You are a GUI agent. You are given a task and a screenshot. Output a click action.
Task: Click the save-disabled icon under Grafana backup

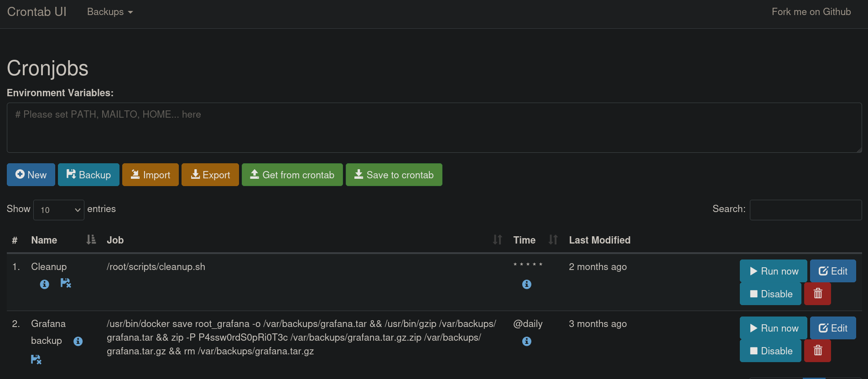(36, 359)
